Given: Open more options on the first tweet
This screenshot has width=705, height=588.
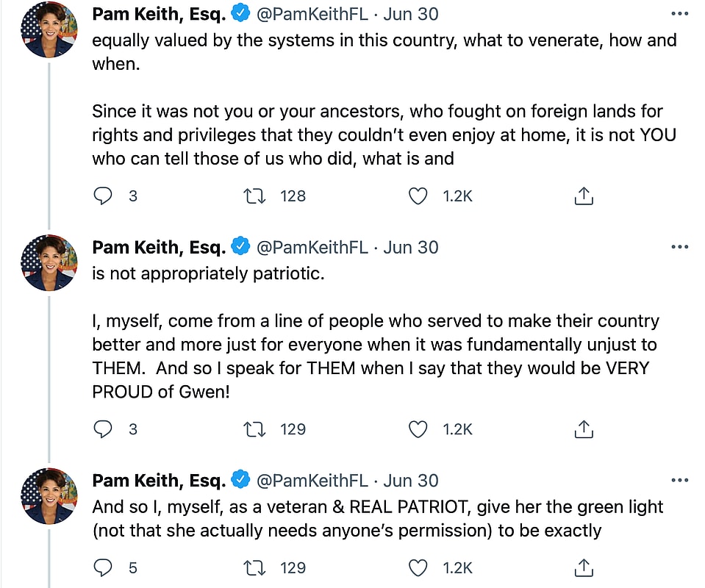Looking at the screenshot, I should tap(680, 14).
